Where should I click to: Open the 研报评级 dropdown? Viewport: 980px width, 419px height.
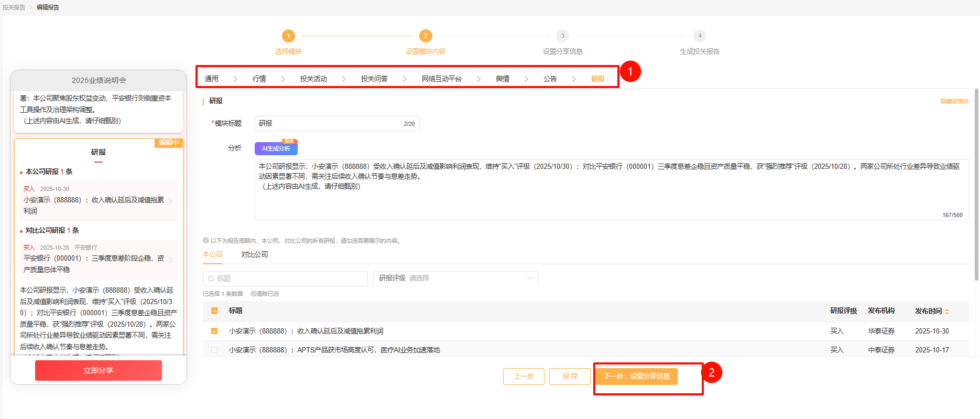coord(455,278)
